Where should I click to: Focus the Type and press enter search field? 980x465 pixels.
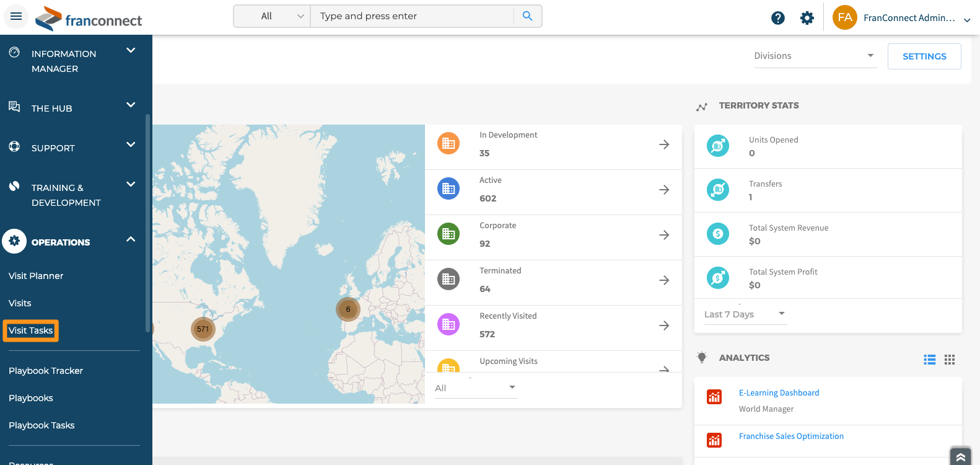413,16
